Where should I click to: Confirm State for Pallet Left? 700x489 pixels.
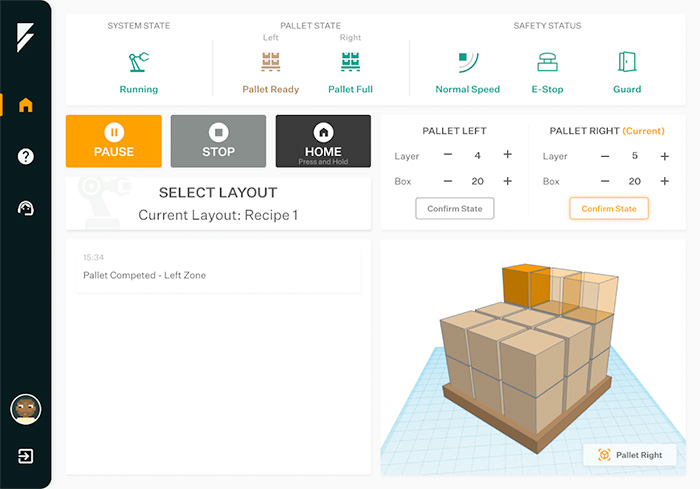pos(455,208)
